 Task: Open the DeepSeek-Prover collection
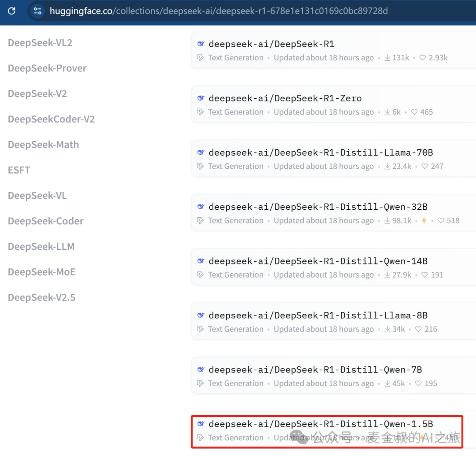point(47,68)
